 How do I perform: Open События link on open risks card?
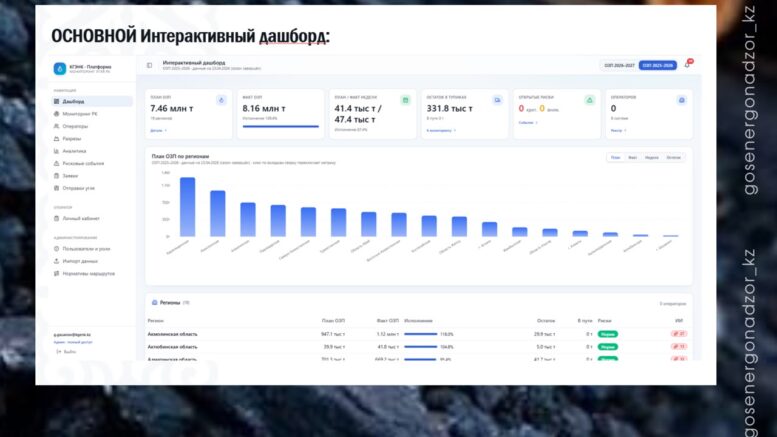(x=528, y=123)
